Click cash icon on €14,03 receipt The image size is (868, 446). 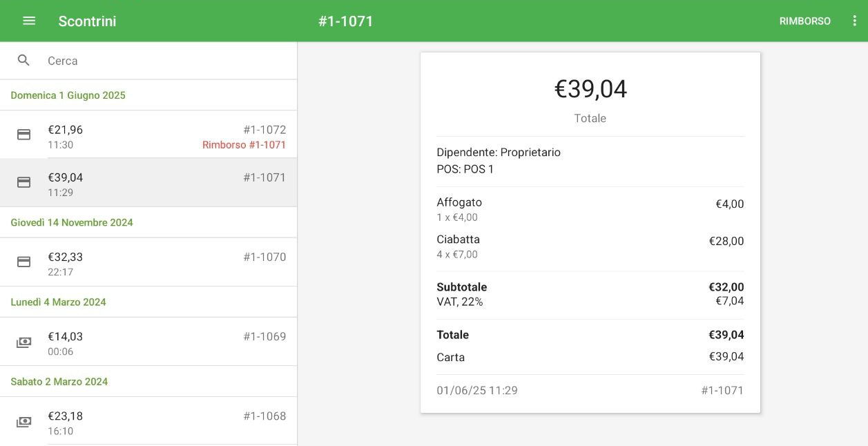point(23,342)
